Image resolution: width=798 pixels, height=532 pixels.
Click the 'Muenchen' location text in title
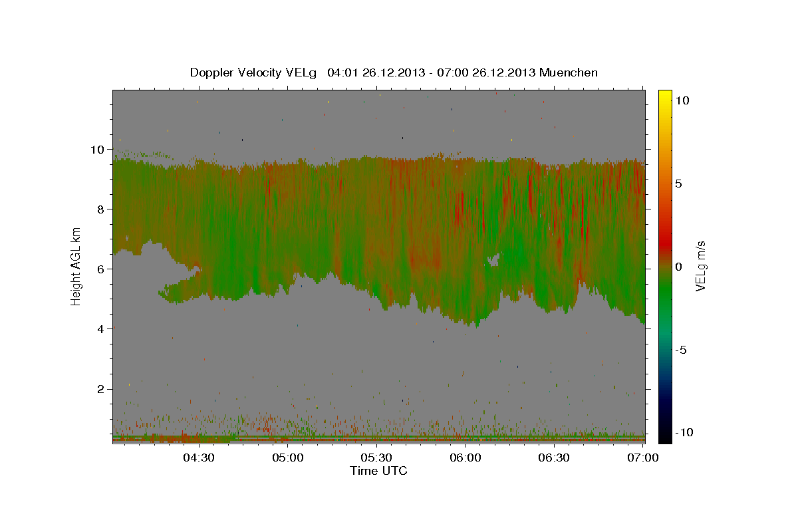click(569, 72)
